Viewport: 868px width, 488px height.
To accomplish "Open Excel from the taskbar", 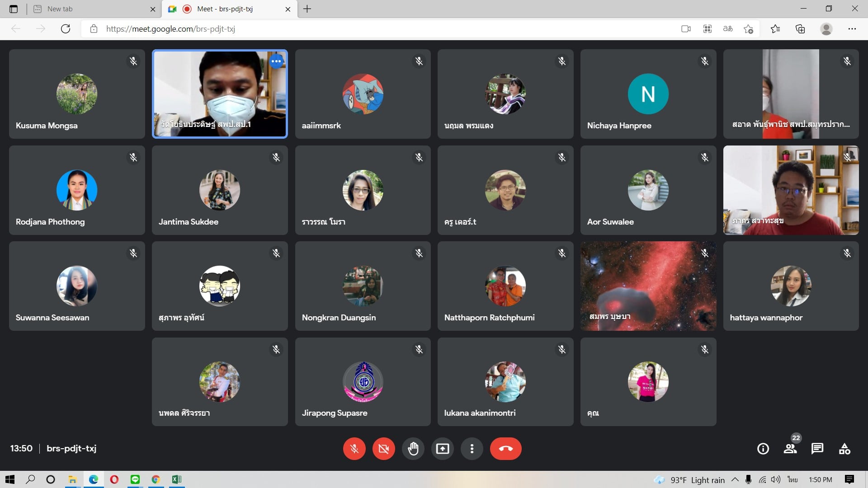I will coord(177,479).
